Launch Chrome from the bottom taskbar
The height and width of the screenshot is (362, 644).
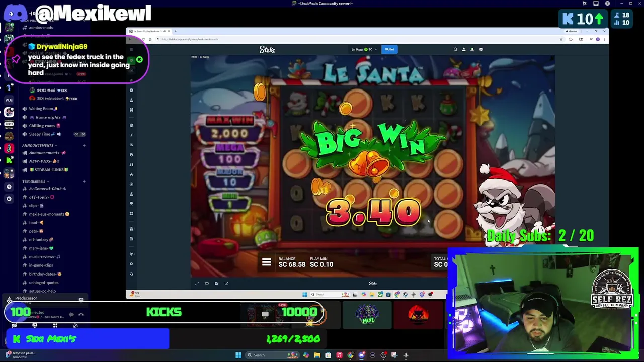[x=350, y=355]
